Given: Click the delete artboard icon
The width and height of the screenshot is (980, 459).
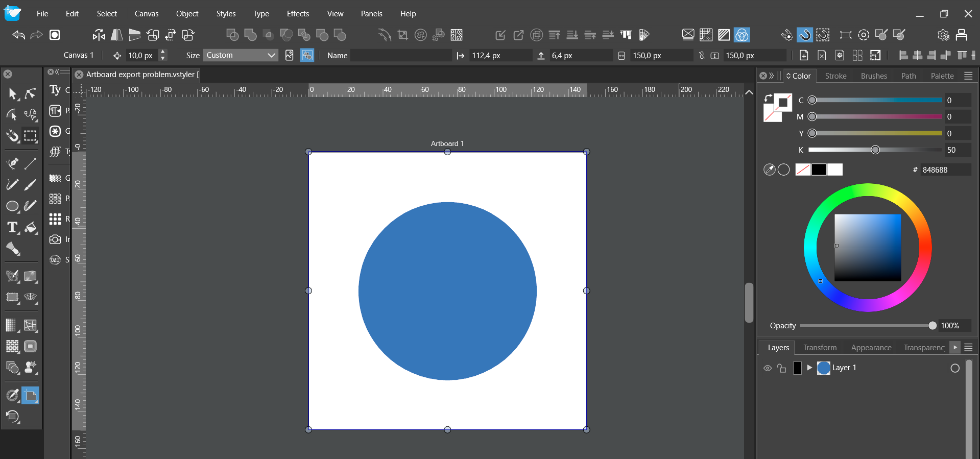Looking at the screenshot, I should 822,55.
